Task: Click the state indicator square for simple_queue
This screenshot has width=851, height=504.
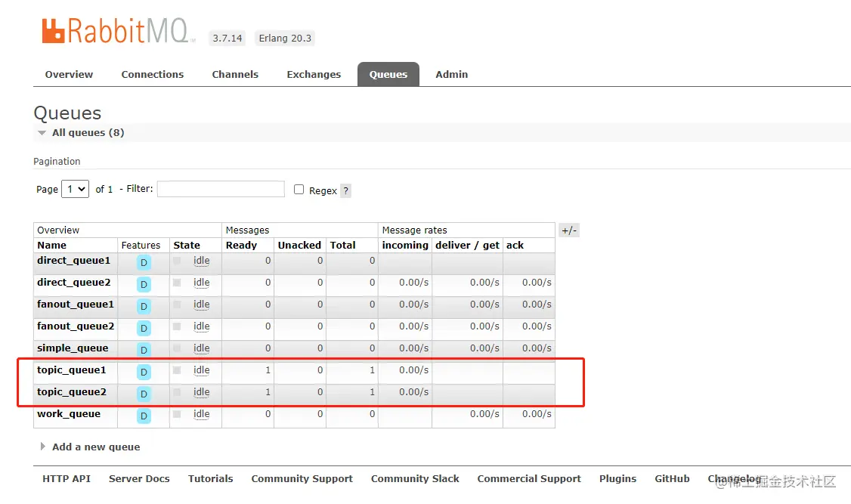Action: point(177,348)
